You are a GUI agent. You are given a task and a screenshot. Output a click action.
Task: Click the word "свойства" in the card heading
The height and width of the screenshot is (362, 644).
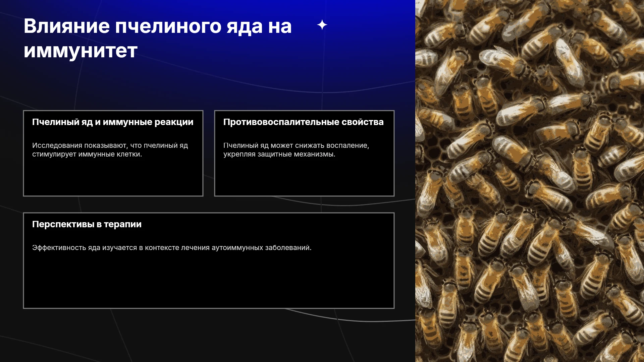tap(363, 122)
